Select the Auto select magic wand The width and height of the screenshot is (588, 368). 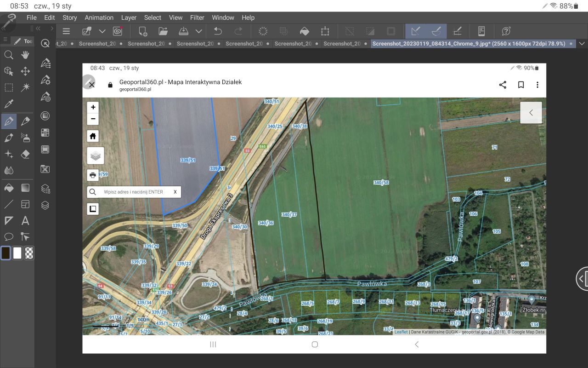click(x=25, y=87)
